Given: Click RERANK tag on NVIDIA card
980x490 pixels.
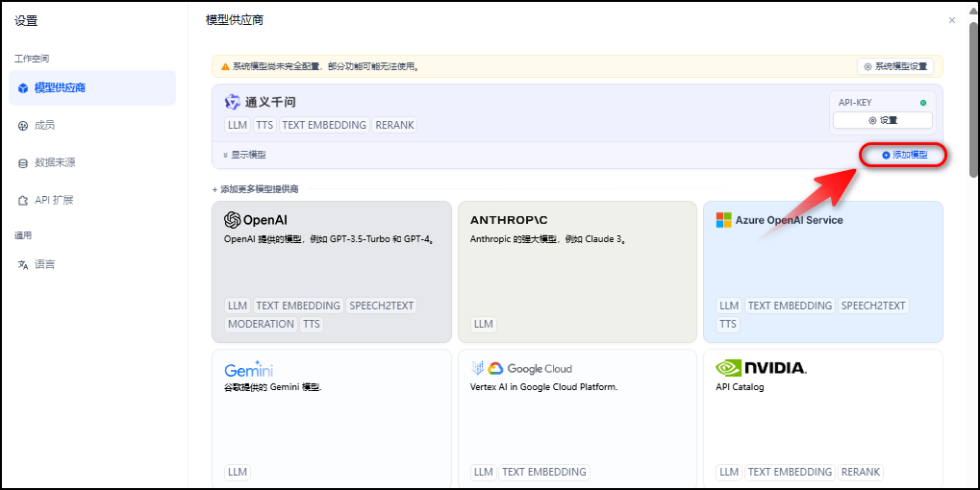Looking at the screenshot, I should [860, 472].
